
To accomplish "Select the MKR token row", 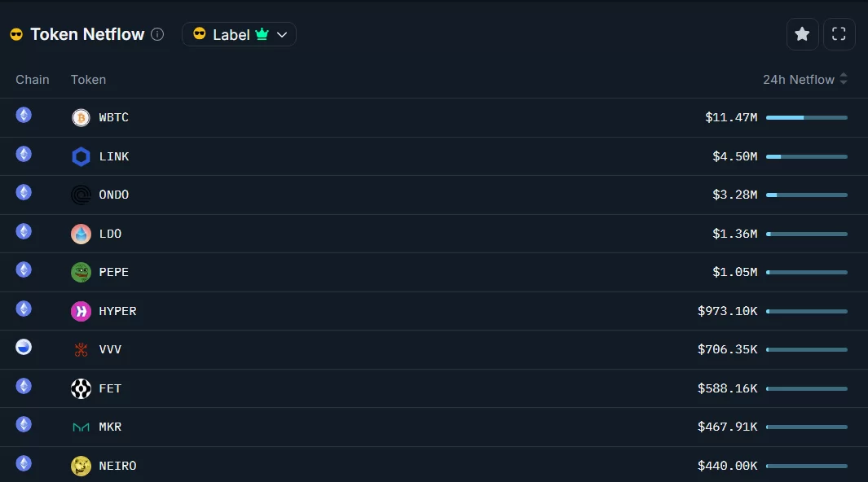I will (408, 427).
